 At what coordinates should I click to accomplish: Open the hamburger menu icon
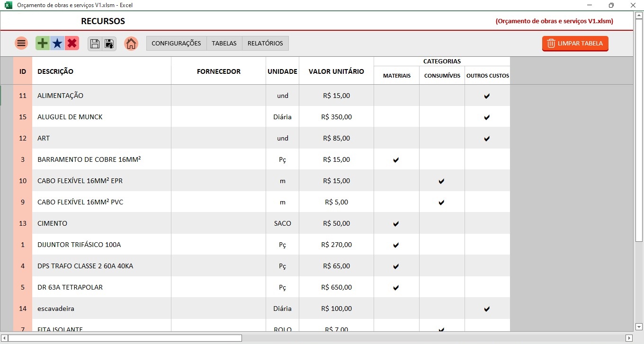coord(21,44)
